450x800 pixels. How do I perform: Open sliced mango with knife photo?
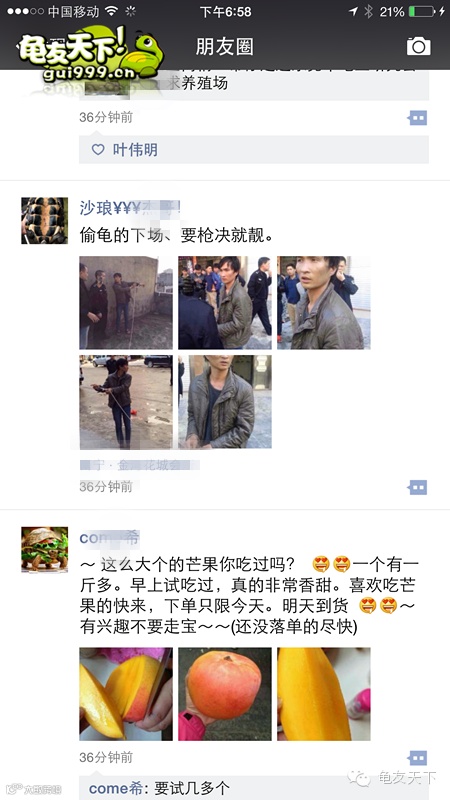pos(126,694)
